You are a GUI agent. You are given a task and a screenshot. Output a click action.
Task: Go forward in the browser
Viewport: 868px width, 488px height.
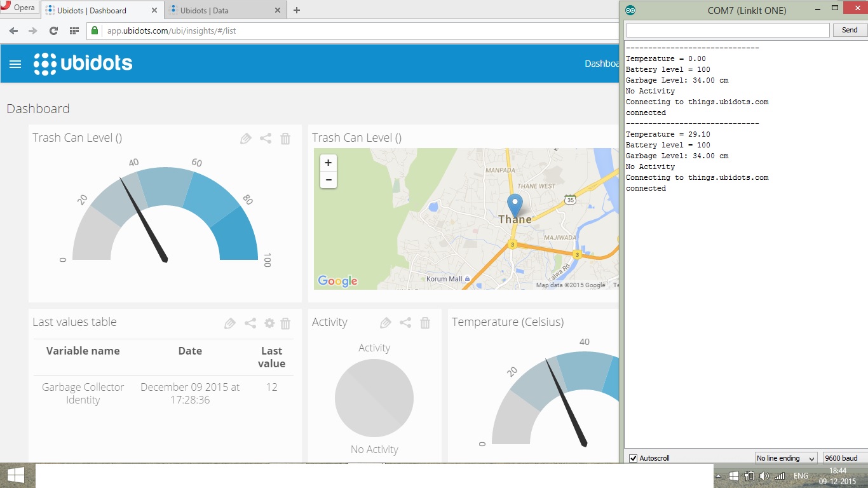point(33,30)
